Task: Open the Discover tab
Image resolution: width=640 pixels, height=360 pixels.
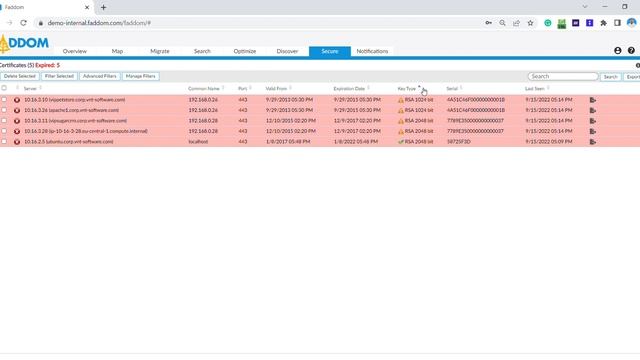Action: (x=287, y=51)
